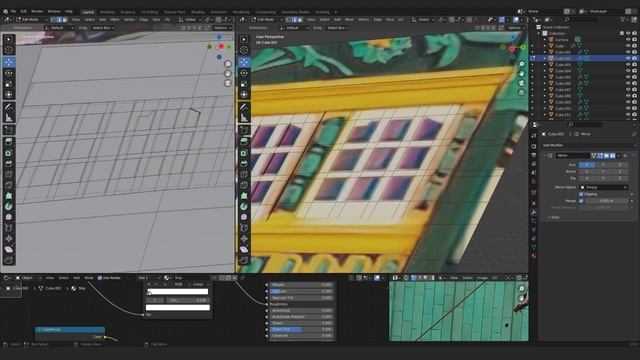Click the zoom magnifier gizmo in left viewport
The width and height of the screenshot is (640, 360).
pos(228,64)
